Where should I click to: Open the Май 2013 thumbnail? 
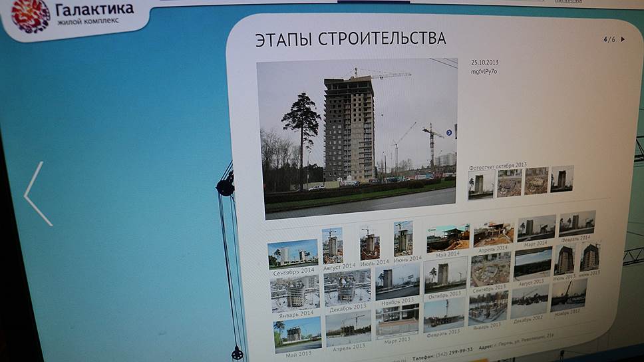[x=297, y=333]
